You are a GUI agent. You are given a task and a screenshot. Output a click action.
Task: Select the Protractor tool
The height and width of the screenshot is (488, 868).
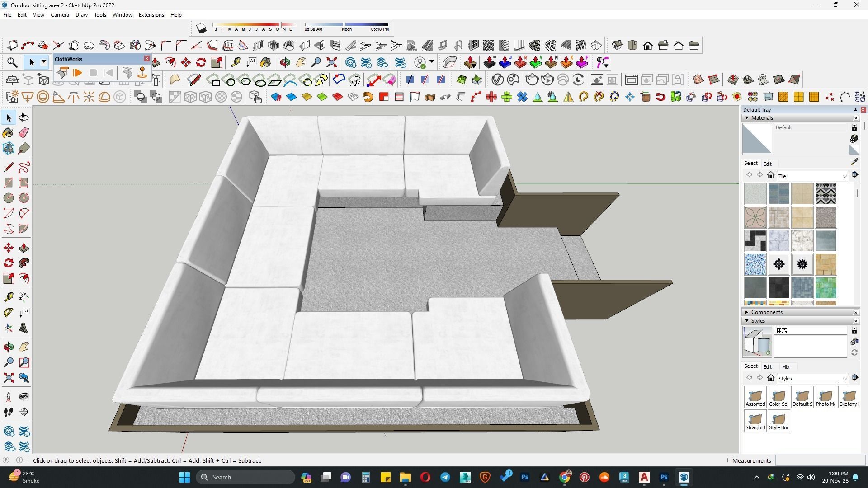click(x=9, y=312)
